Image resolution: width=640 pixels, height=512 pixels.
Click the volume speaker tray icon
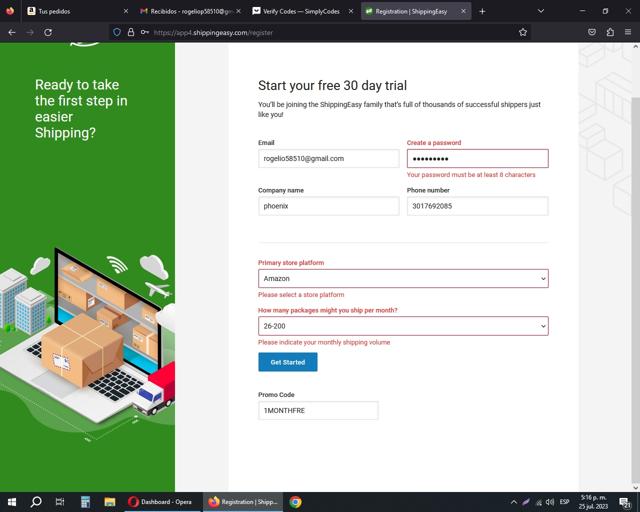coord(550,502)
